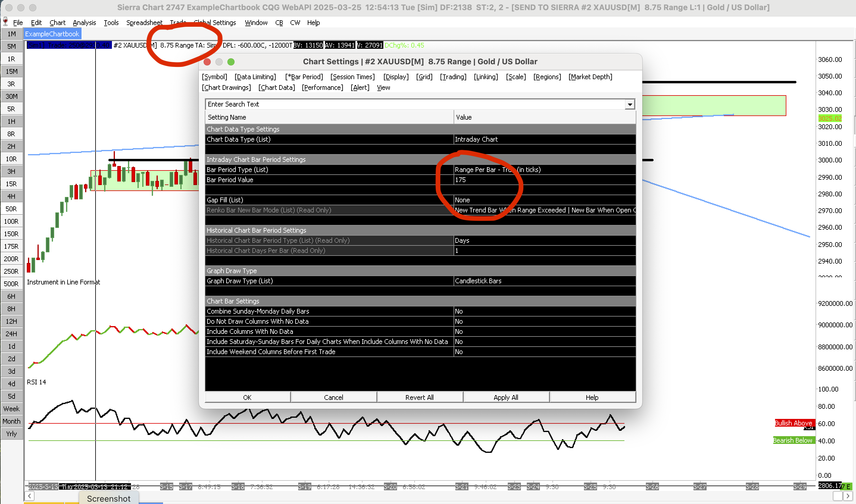Click the Sierra Chart wine glass app icon
Screen dimensions: 856x504
click(5, 22)
